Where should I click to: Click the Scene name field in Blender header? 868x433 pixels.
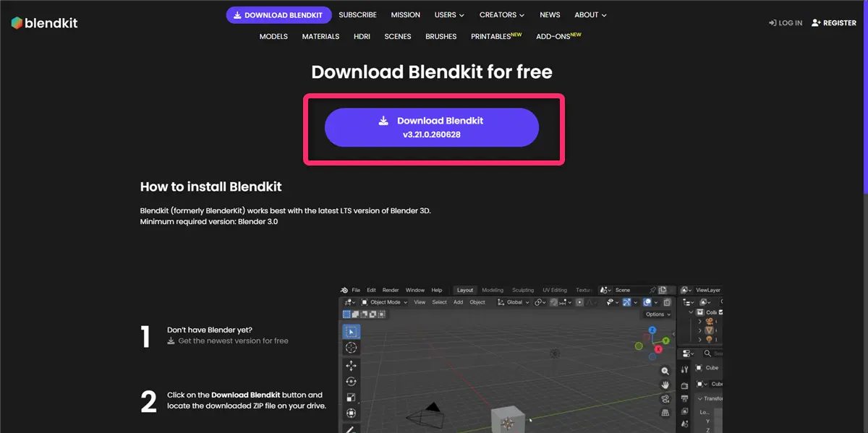point(629,290)
